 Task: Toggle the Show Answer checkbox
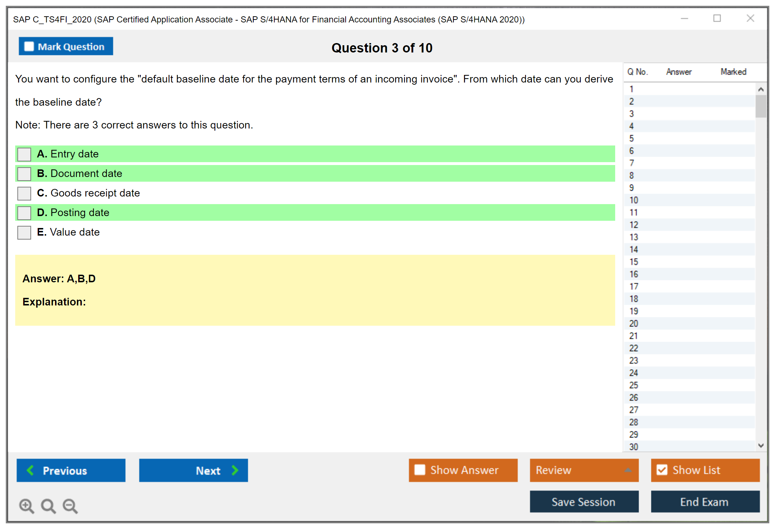pos(420,470)
